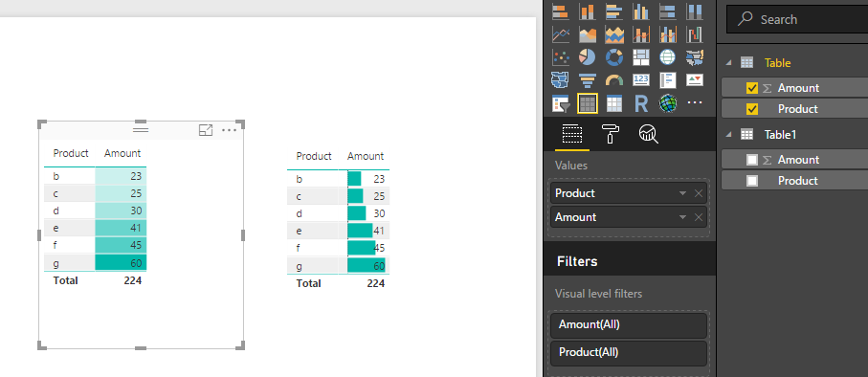Choose the gauge visualization
Screen dimensions: 868x377
point(613,79)
